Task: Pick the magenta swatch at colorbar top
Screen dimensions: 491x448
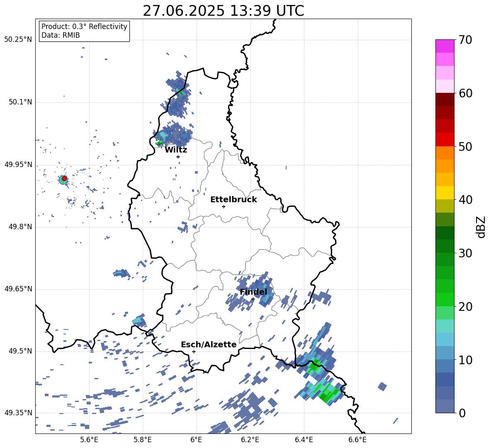Action: [445, 46]
